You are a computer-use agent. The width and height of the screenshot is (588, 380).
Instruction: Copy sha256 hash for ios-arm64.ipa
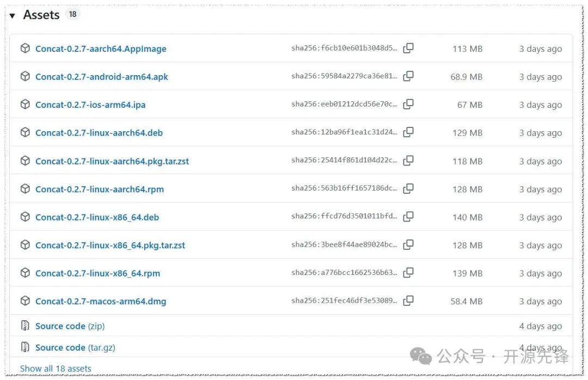pos(408,104)
